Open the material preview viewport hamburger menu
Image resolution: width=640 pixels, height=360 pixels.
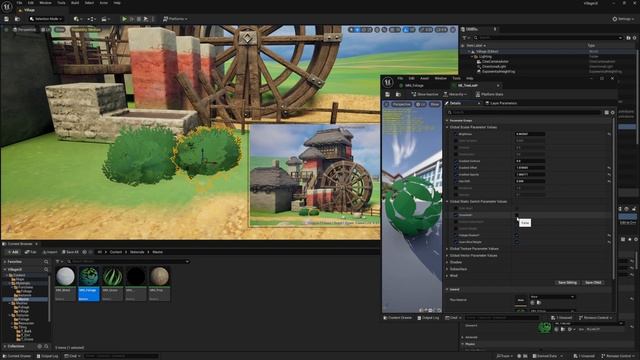point(387,104)
